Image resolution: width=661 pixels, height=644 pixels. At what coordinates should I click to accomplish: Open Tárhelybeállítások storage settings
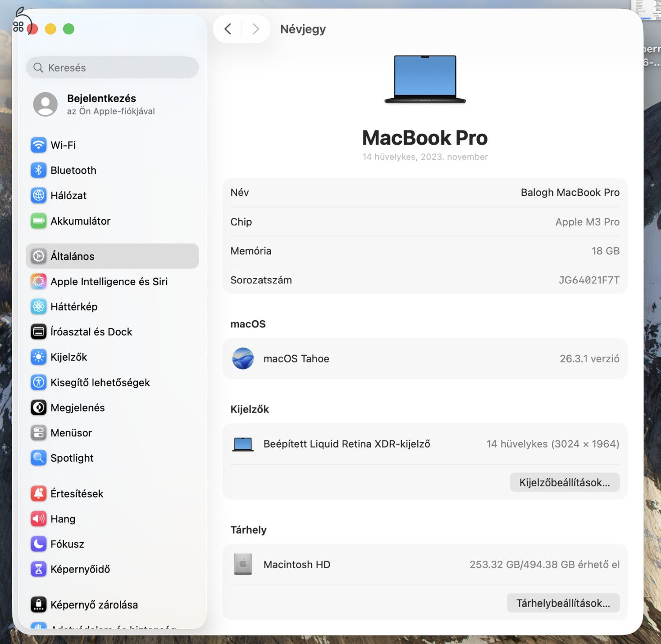tap(563, 603)
